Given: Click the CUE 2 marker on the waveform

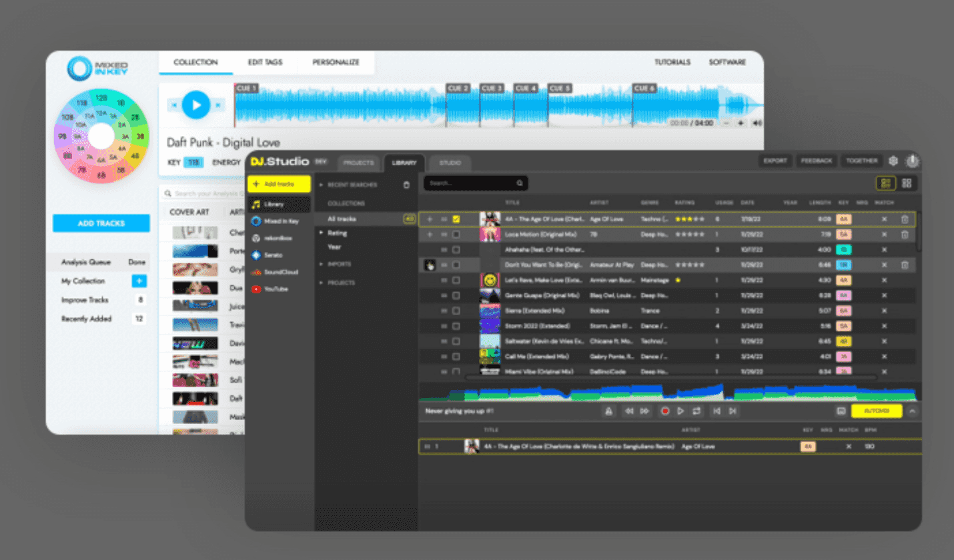Looking at the screenshot, I should coord(458,88).
